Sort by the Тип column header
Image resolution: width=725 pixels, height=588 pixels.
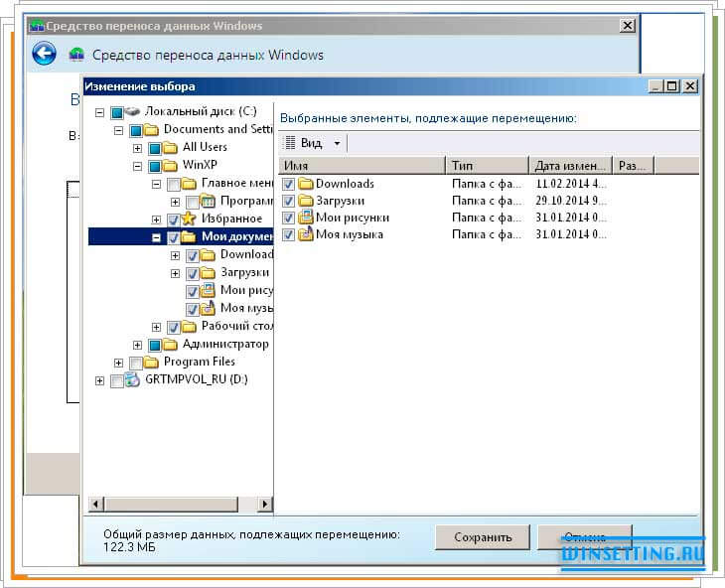point(487,166)
